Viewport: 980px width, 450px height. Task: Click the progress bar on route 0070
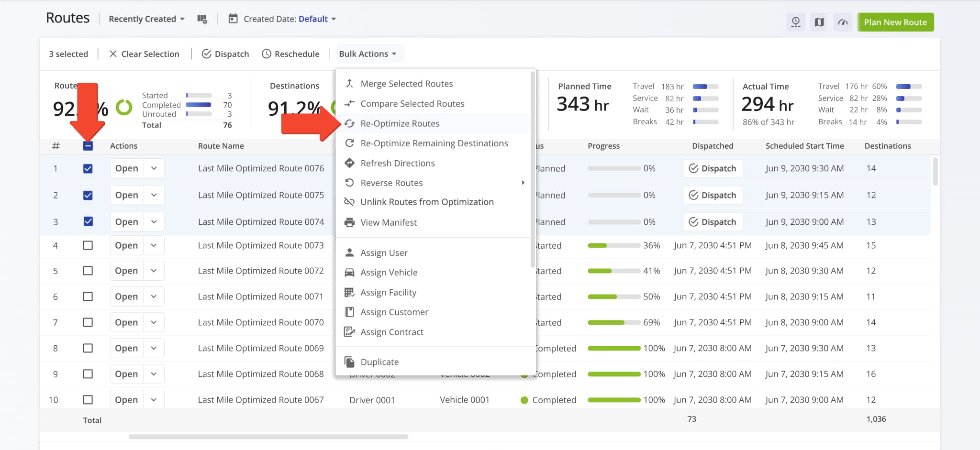coord(613,322)
